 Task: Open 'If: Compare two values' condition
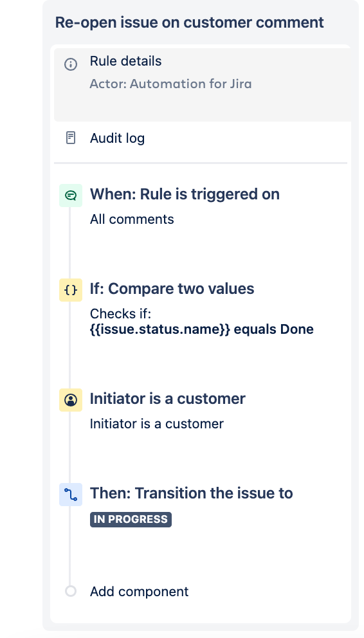172,289
